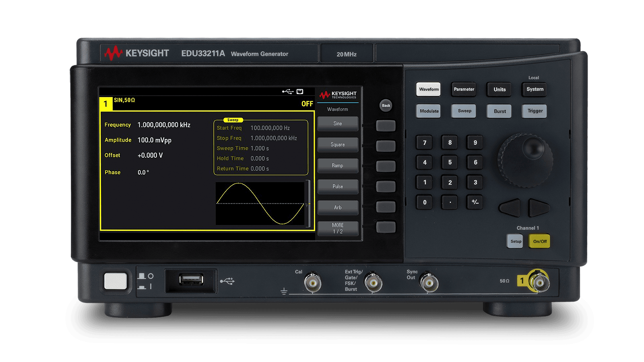Image resolution: width=644 pixels, height=362 pixels.
Task: Click the USB status icon on display
Action: tap(288, 92)
